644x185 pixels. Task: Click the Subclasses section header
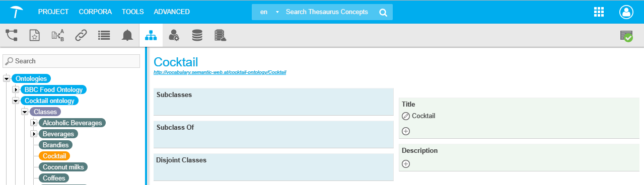pos(174,95)
